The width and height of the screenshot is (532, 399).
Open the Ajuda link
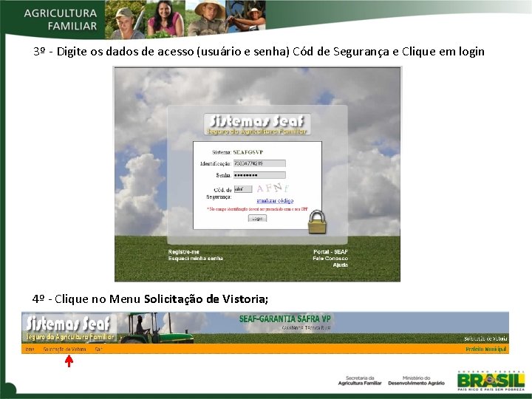341,265
